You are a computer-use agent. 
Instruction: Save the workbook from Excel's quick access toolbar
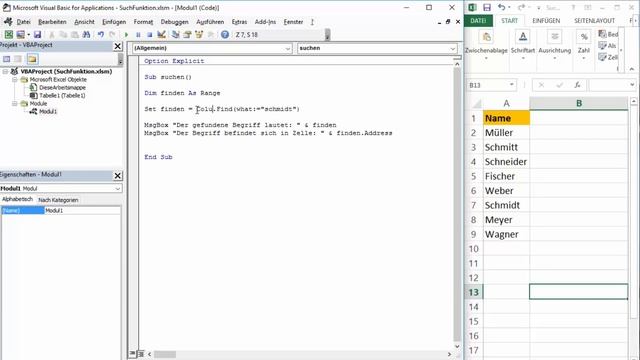pyautogui.click(x=487, y=8)
